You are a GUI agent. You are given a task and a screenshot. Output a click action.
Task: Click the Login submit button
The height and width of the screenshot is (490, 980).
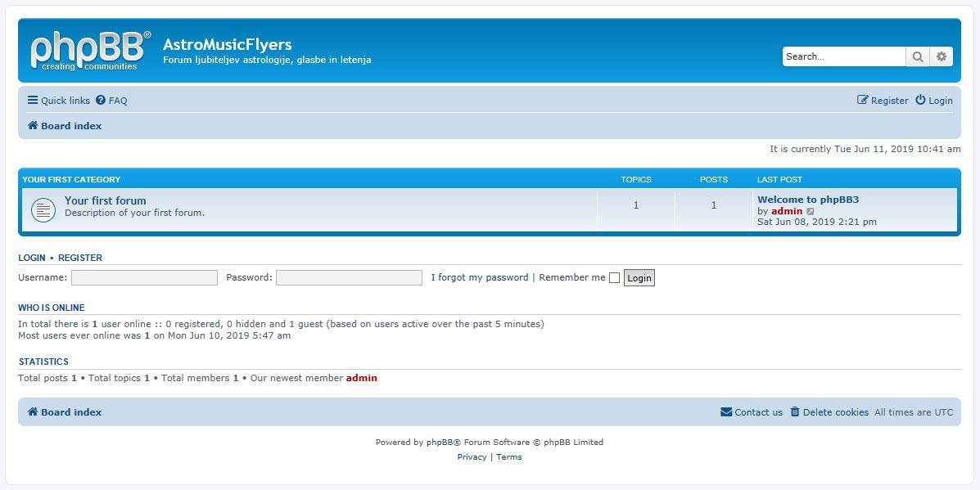[639, 278]
